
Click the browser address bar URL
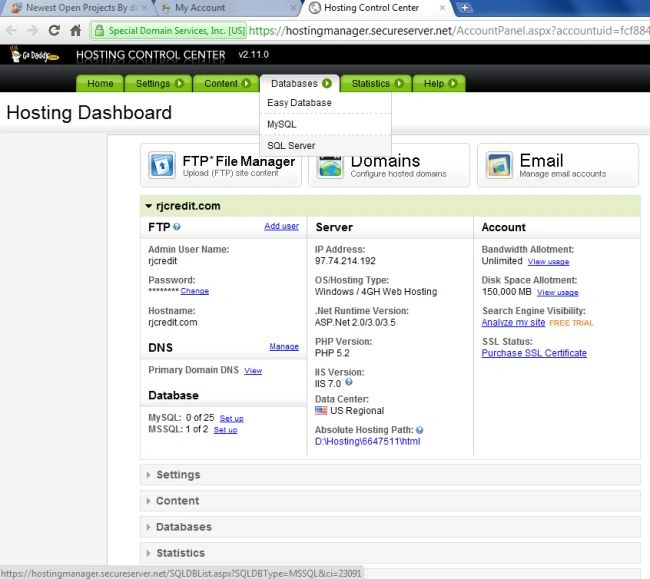[449, 30]
